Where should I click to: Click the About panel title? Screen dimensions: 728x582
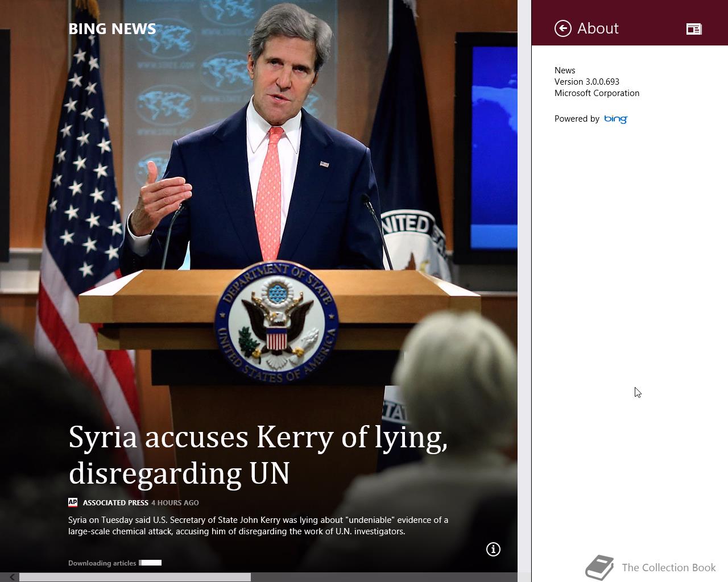pyautogui.click(x=598, y=28)
